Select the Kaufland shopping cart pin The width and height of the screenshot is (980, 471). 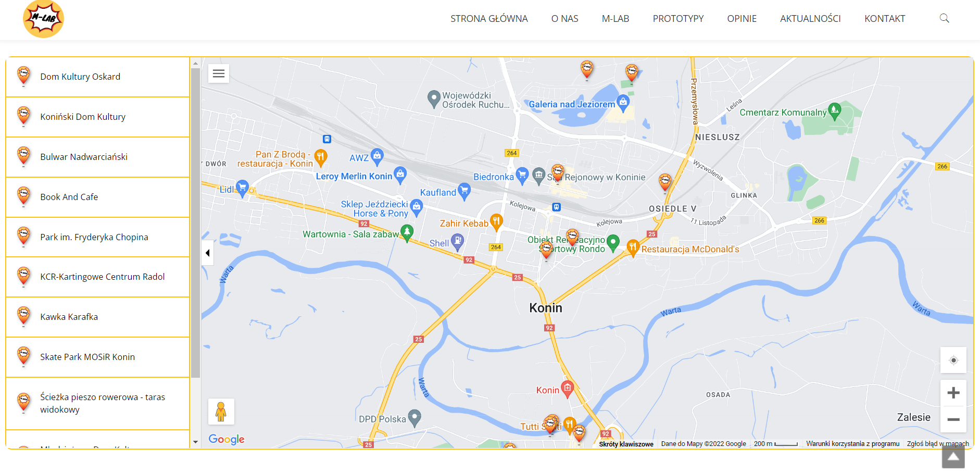coord(464,191)
